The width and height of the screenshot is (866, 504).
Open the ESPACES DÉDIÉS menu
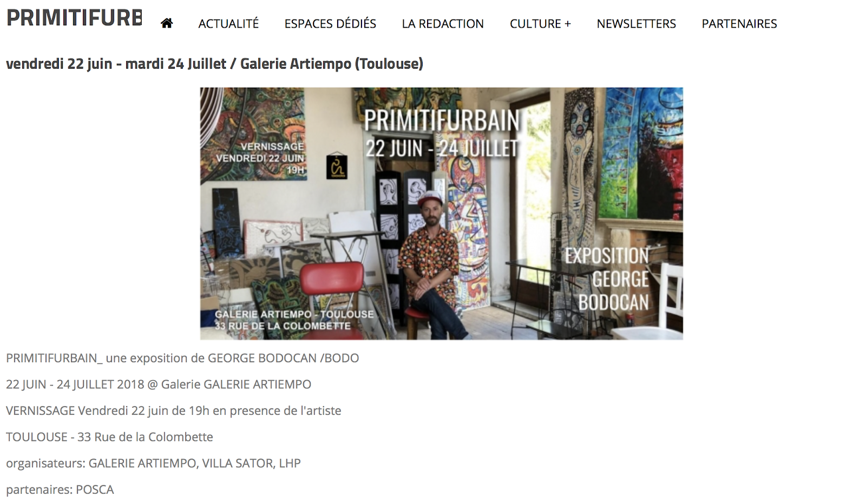330,24
